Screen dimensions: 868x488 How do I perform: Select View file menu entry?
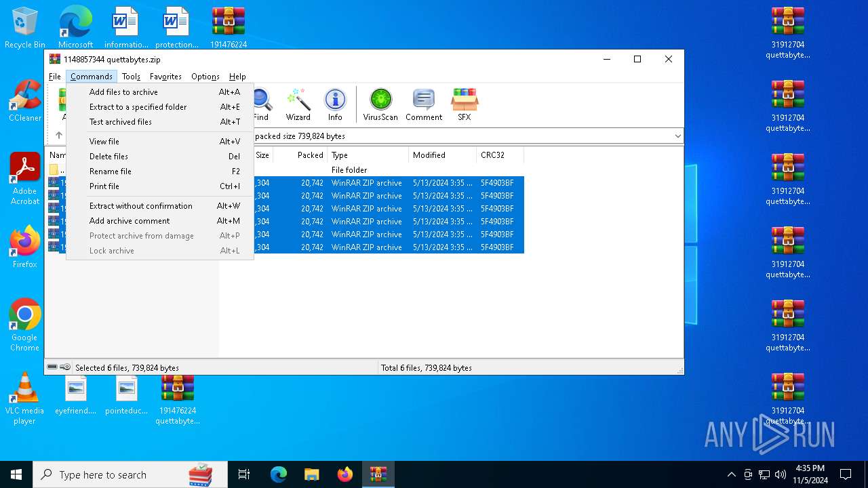tap(160, 142)
